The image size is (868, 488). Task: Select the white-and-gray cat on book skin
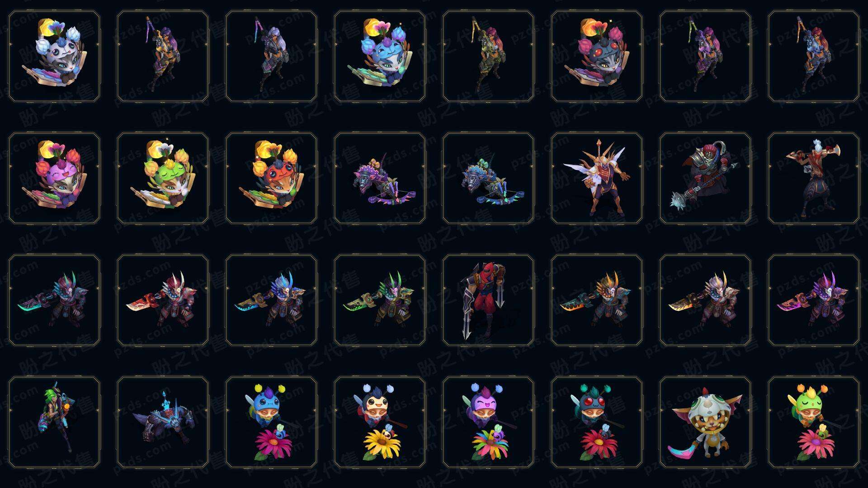coord(54,56)
